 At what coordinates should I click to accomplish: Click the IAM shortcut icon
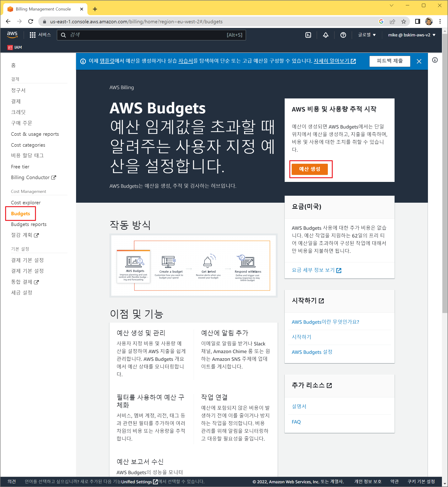(x=10, y=48)
